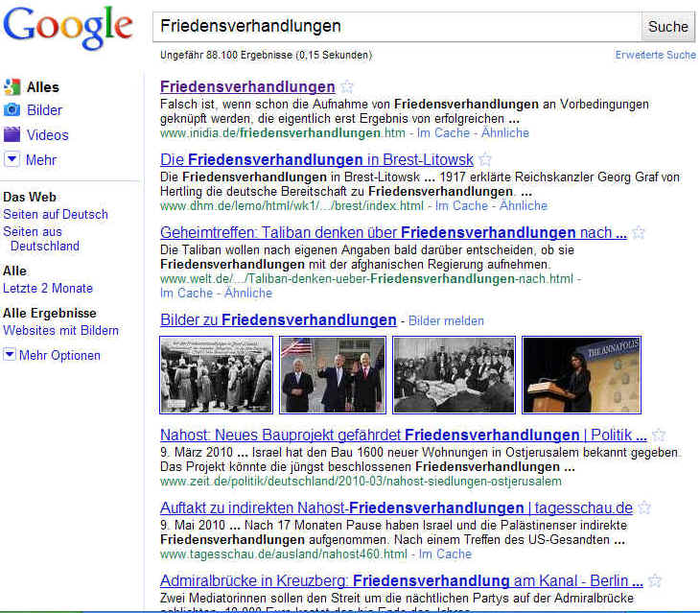Open Im Cache for dhm.de result
The width and height of the screenshot is (700, 613).
(x=461, y=205)
